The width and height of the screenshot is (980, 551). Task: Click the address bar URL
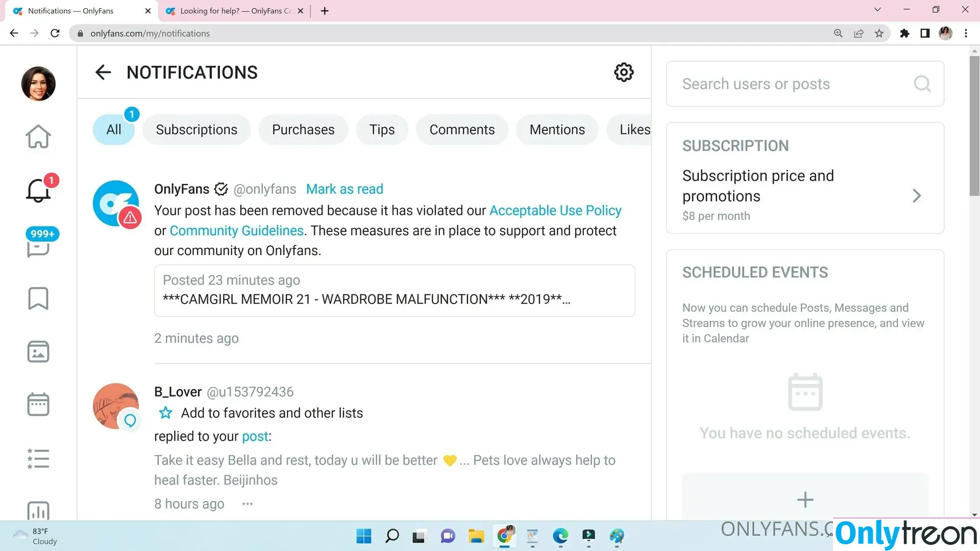[150, 33]
